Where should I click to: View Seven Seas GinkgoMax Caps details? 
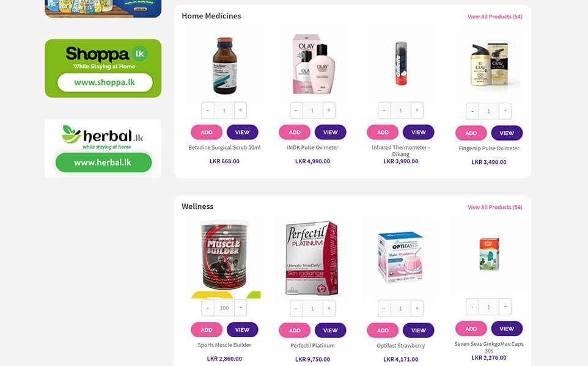tap(507, 329)
